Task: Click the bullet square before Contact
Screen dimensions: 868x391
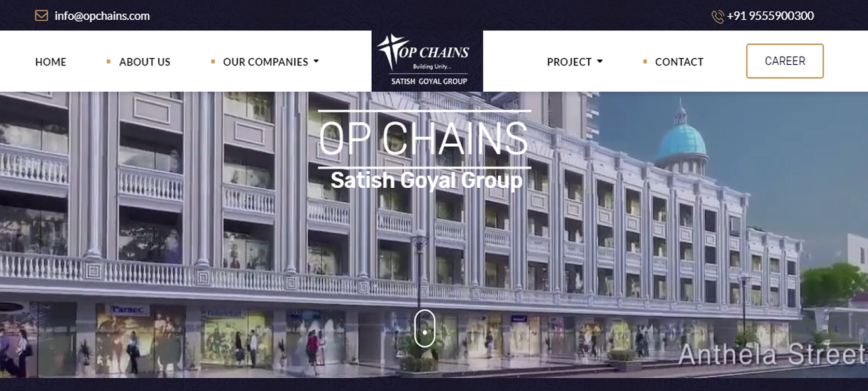Action: pyautogui.click(x=645, y=62)
